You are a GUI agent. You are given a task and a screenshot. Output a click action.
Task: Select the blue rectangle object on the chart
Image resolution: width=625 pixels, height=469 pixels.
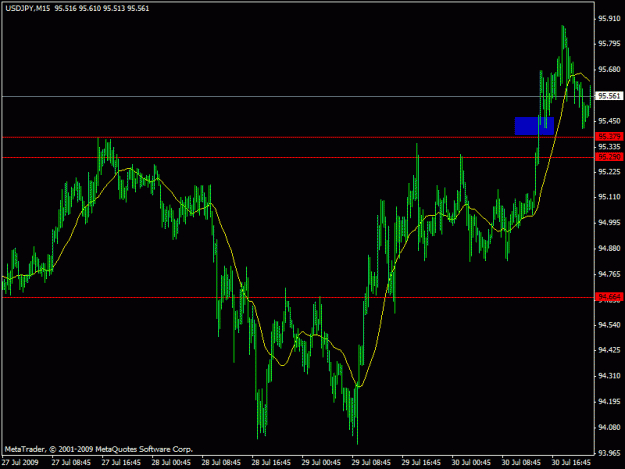click(x=534, y=126)
